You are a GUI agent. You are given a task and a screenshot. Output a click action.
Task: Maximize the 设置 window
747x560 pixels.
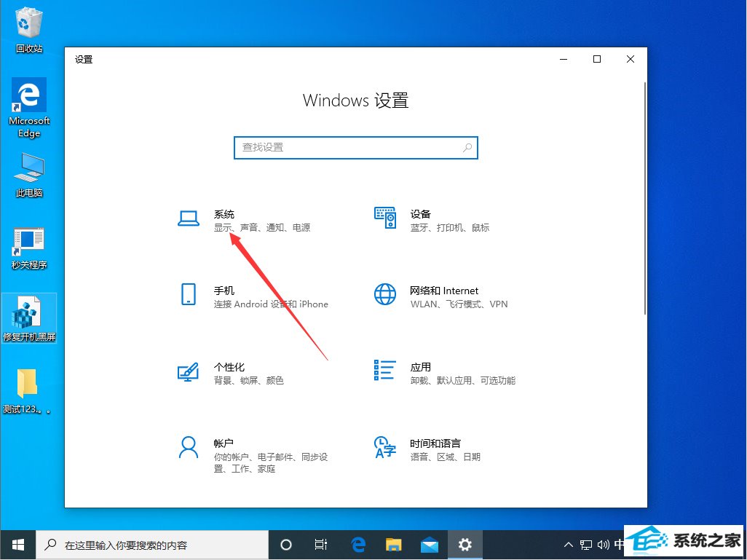[597, 59]
